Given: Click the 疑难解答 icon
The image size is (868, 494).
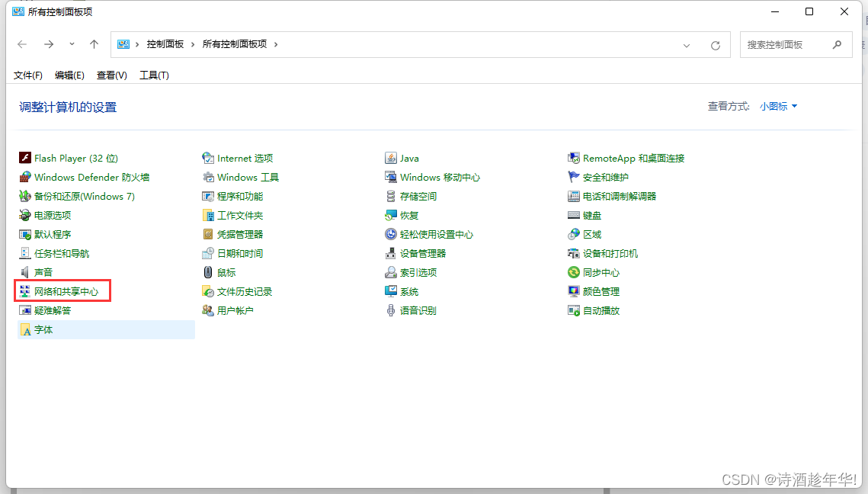Looking at the screenshot, I should point(25,310).
